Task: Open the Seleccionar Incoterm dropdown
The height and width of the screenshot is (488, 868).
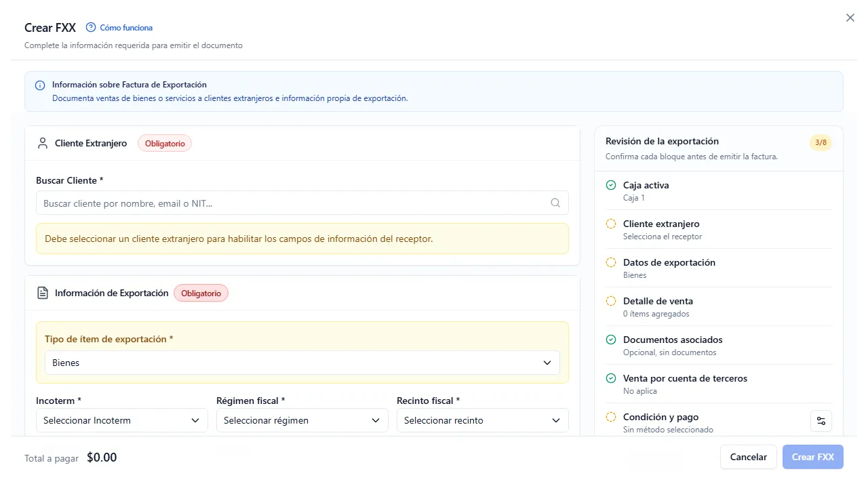Action: (122, 420)
